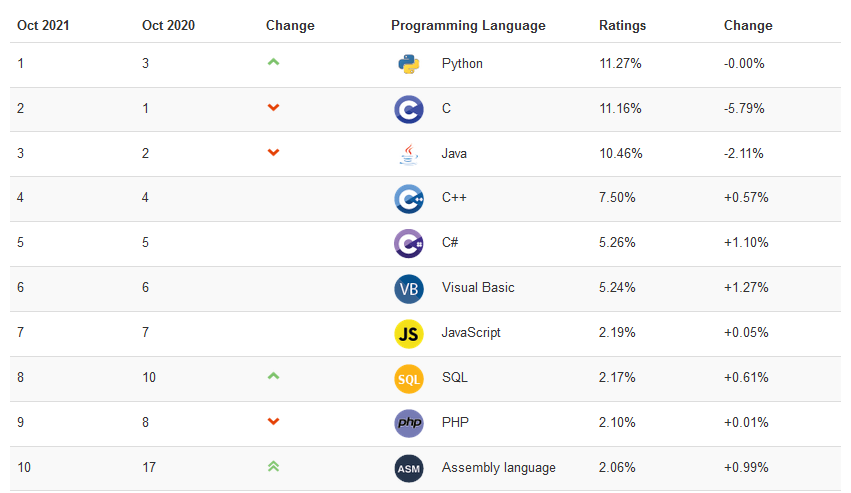Click JavaScript's 2.19% rating cell

(617, 332)
